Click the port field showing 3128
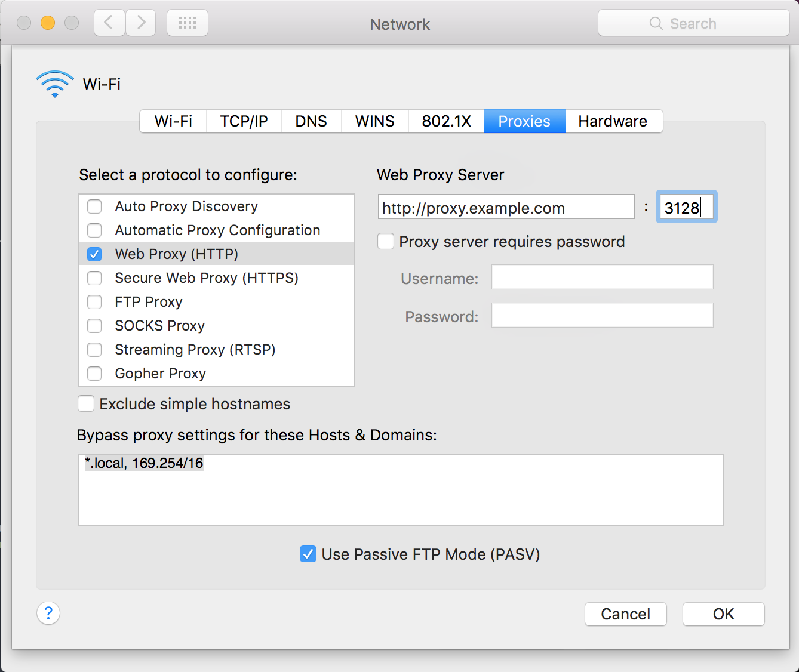The image size is (799, 672). point(686,207)
